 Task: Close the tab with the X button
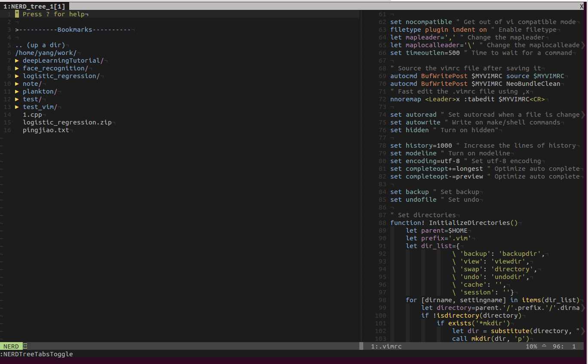coord(582,6)
